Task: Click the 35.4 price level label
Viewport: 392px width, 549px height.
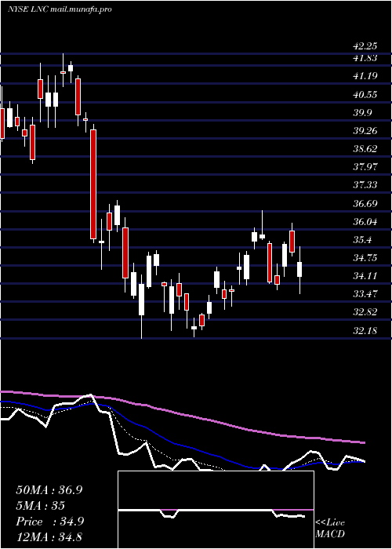Action: (362, 240)
